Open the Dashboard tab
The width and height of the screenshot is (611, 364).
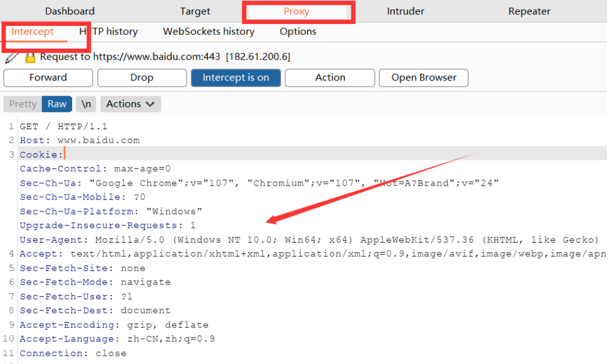coord(70,11)
